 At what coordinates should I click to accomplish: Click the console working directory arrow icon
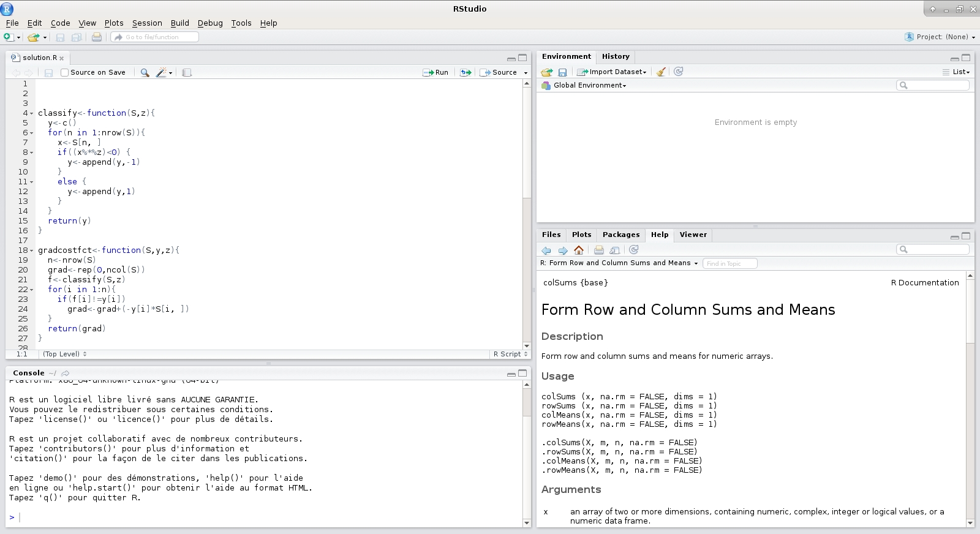[65, 373]
